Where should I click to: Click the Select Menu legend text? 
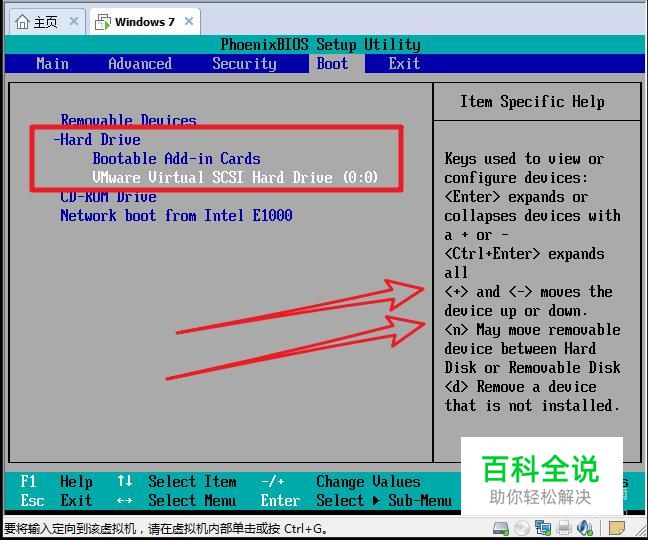click(x=193, y=500)
